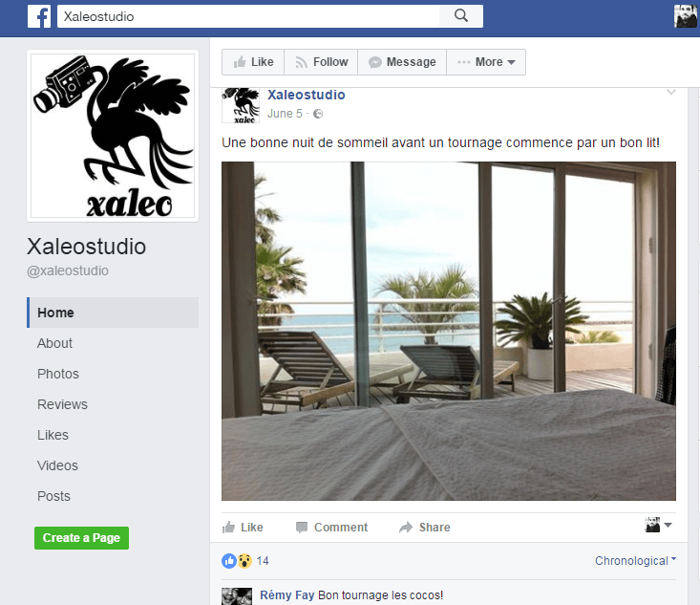Toggle Follow for Xaleostudio page
This screenshot has width=700, height=605.
click(321, 62)
